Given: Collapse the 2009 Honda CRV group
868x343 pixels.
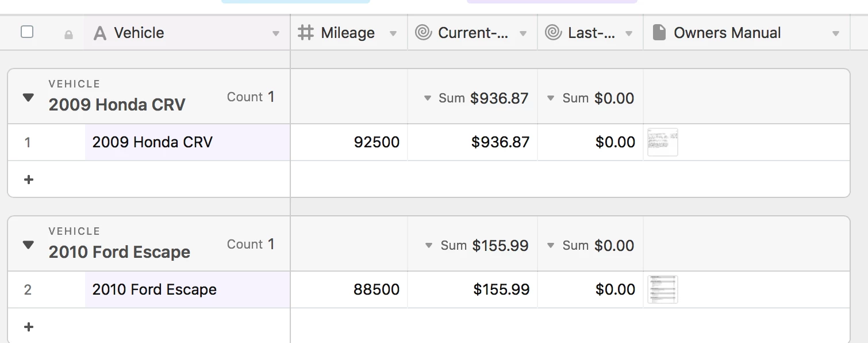Looking at the screenshot, I should (x=28, y=98).
